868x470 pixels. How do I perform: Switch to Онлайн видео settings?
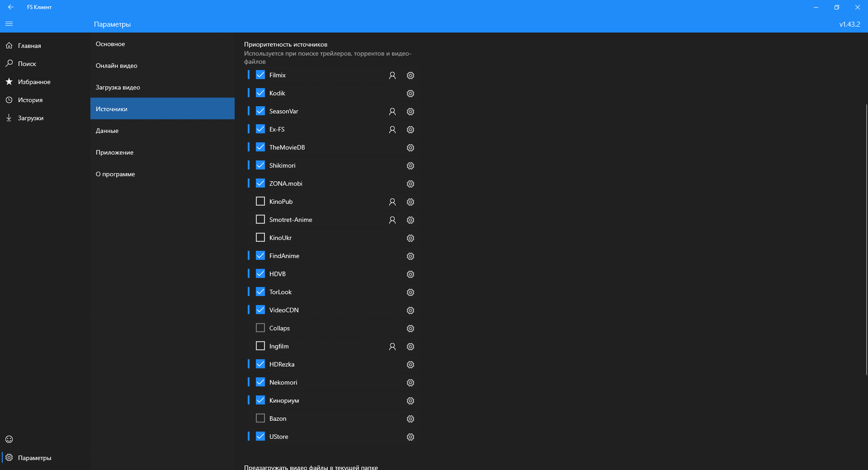(x=162, y=66)
